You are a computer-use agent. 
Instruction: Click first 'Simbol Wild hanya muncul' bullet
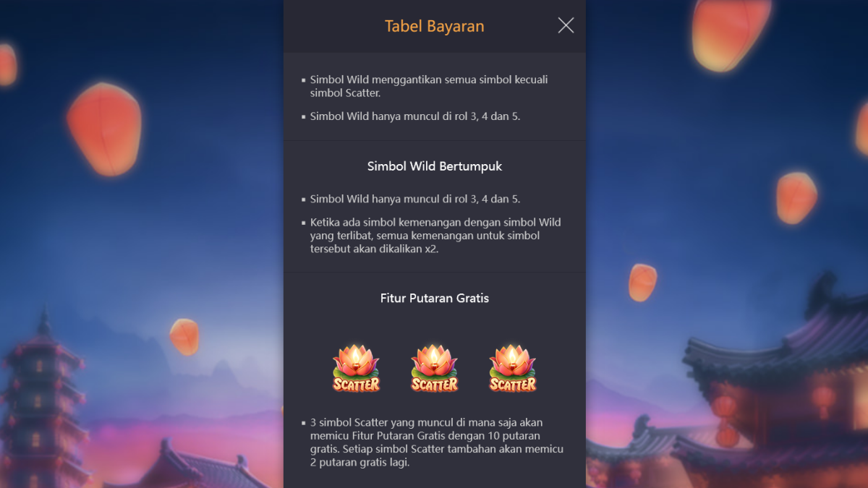coord(414,116)
